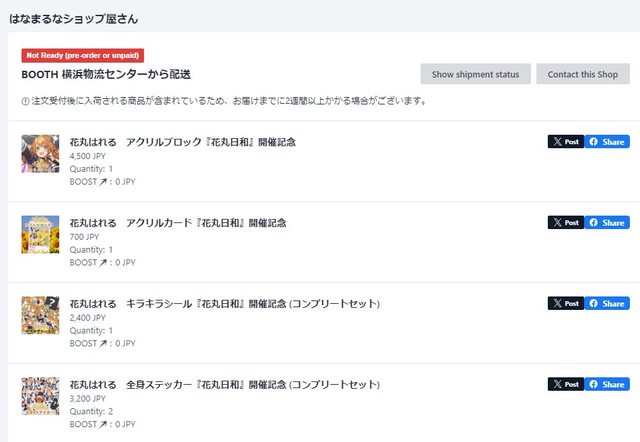Image resolution: width=640 pixels, height=442 pixels.
Task: Click Facebook Share for acrylic block item
Action: tap(607, 142)
